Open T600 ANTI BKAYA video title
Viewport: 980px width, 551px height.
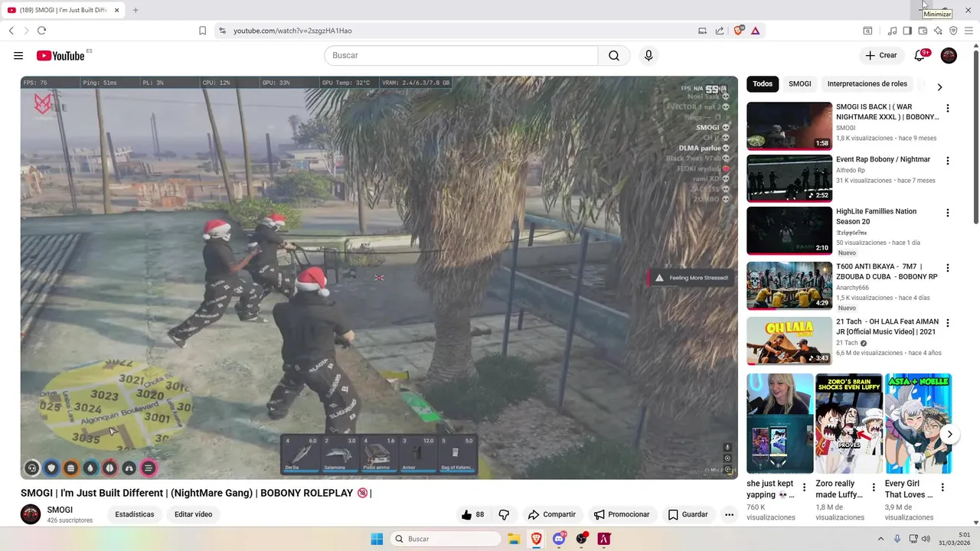coord(887,272)
